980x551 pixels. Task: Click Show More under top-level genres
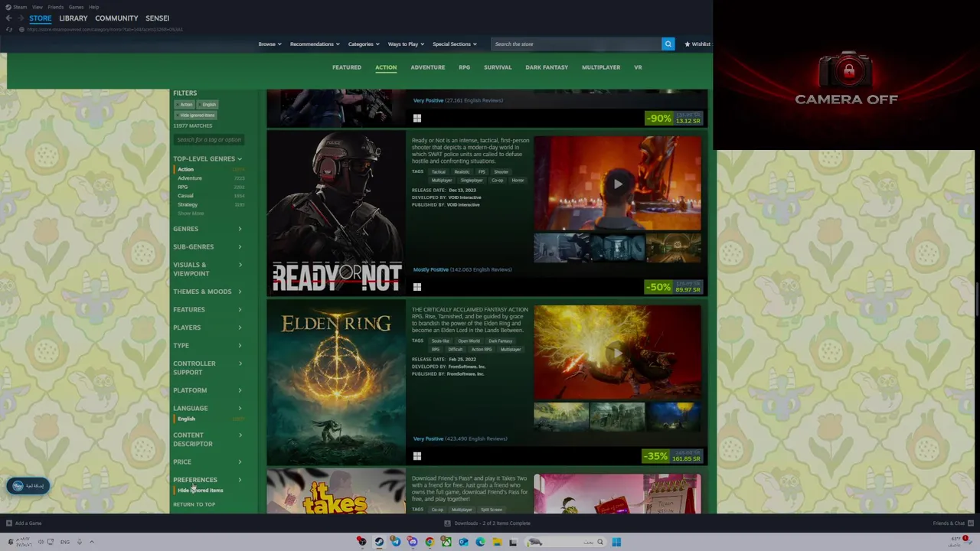coord(191,214)
